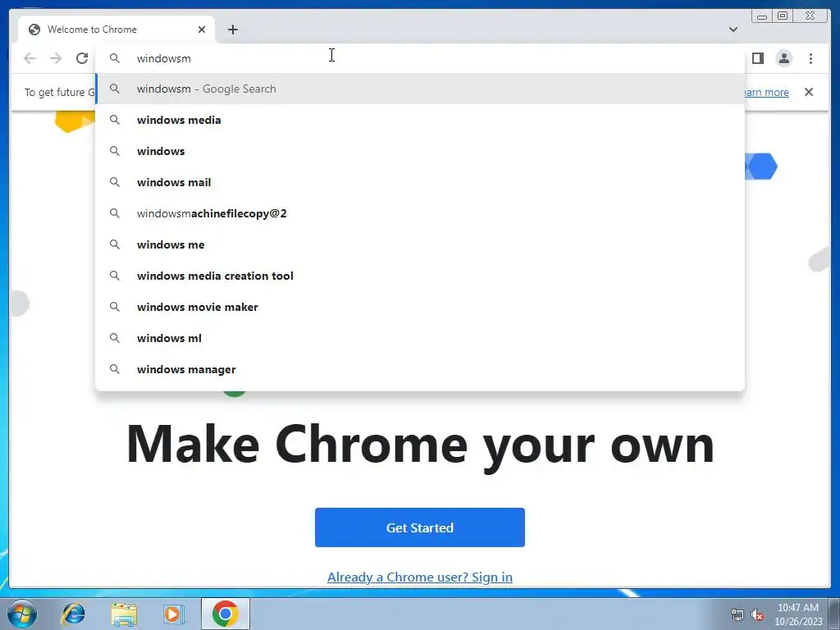Viewport: 840px width, 630px height.
Task: Click the Get Started button
Action: pos(419,527)
